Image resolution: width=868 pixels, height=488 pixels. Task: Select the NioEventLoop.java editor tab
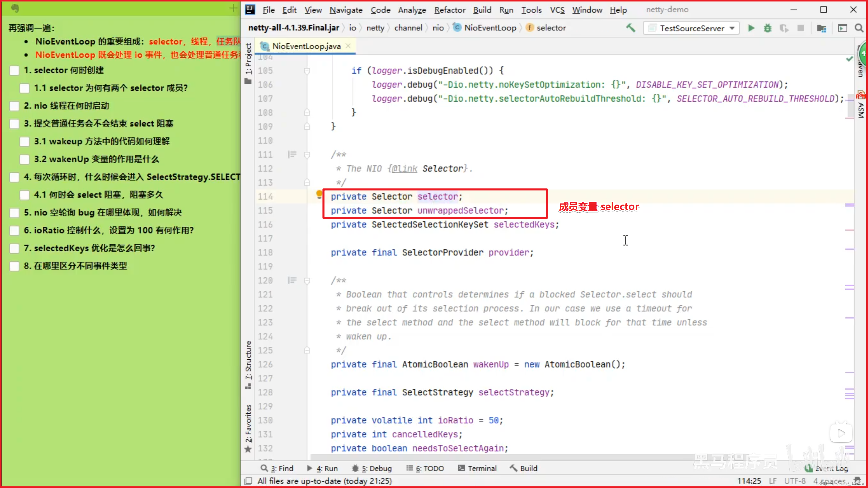[306, 46]
